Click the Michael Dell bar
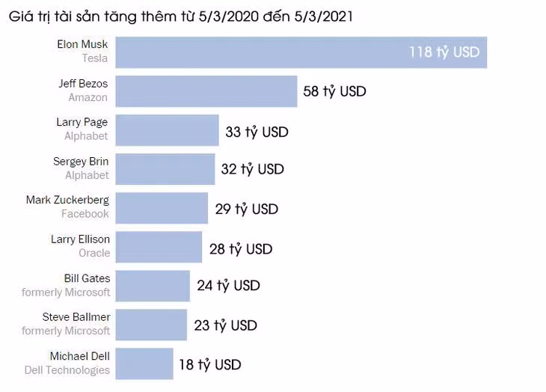Screen dimensions: 546x392 pyautogui.click(x=144, y=364)
